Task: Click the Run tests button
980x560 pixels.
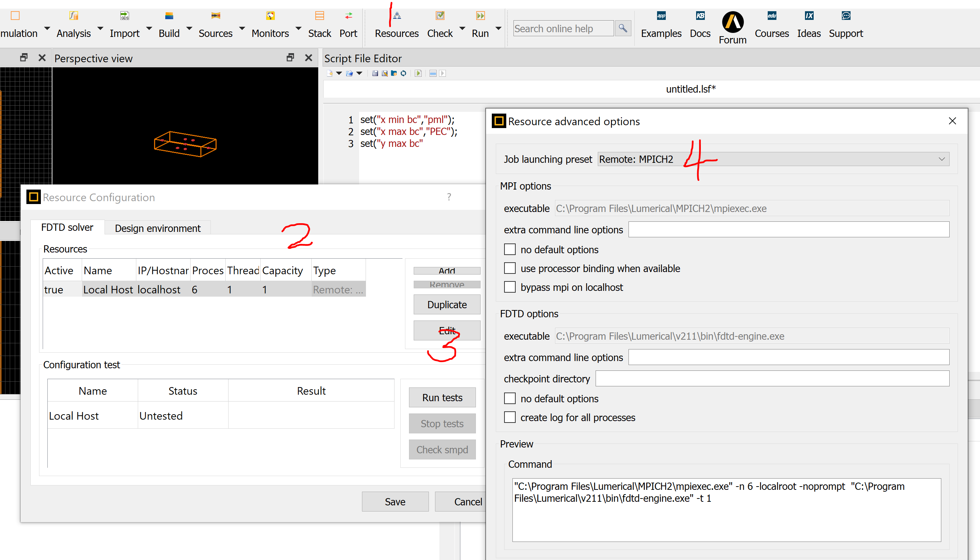Action: click(x=442, y=398)
